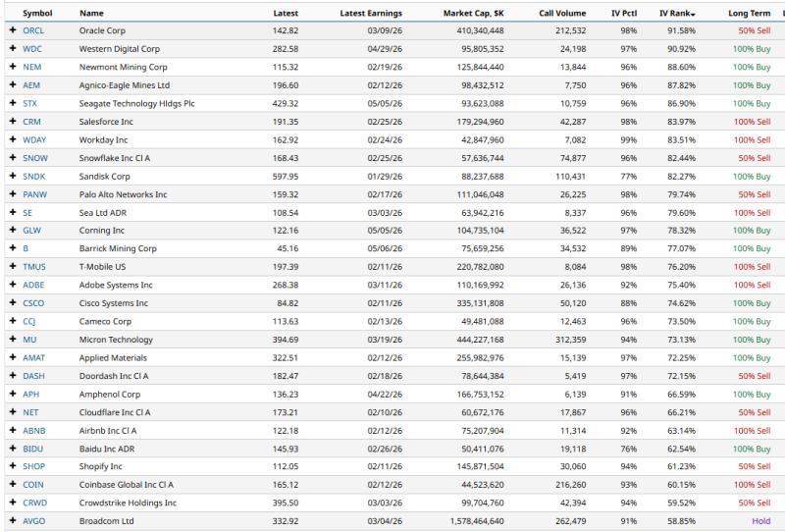785x532 pixels.
Task: Open the PANW symbol link
Action: coord(34,194)
